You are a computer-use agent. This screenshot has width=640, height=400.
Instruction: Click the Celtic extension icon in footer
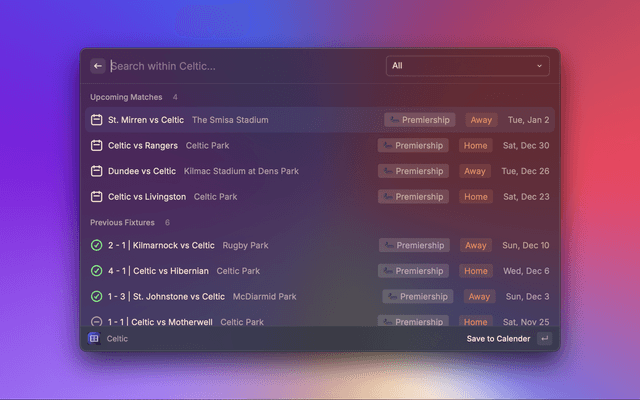click(94, 339)
